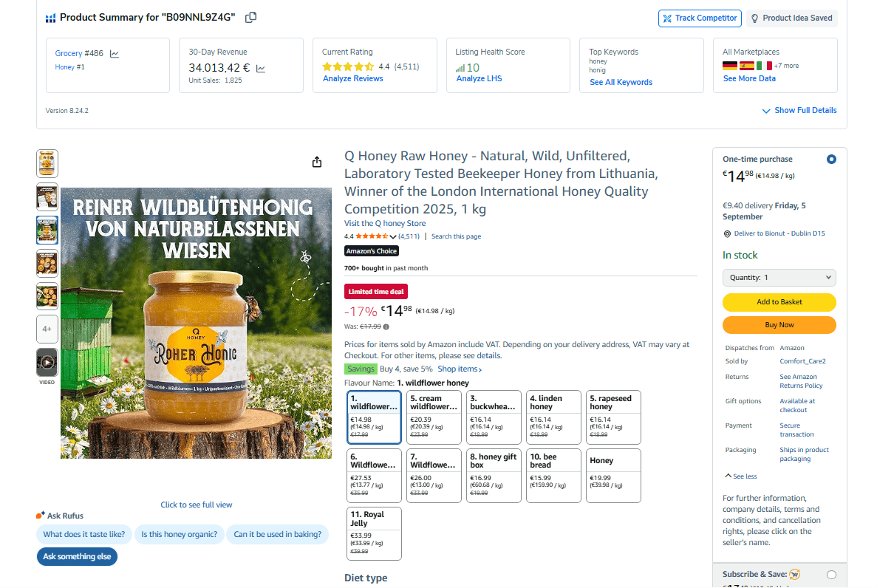Screen dimensions: 877x588
Task: Click the location pin icon near Deliver to
Action: point(727,234)
